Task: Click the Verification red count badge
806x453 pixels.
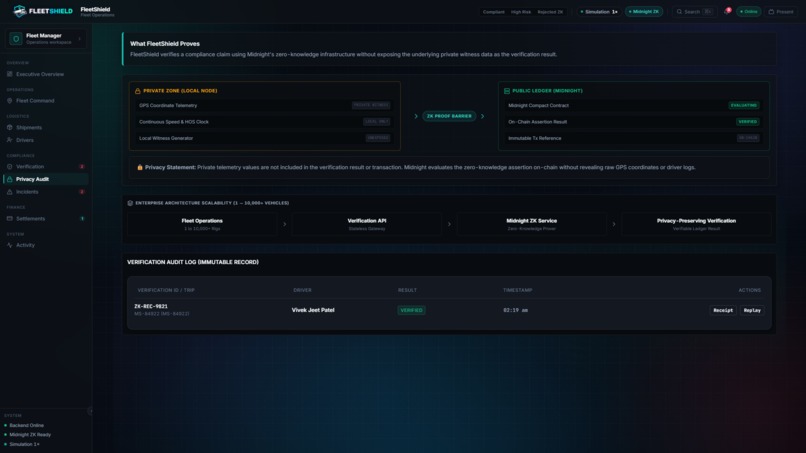Action: coord(82,167)
